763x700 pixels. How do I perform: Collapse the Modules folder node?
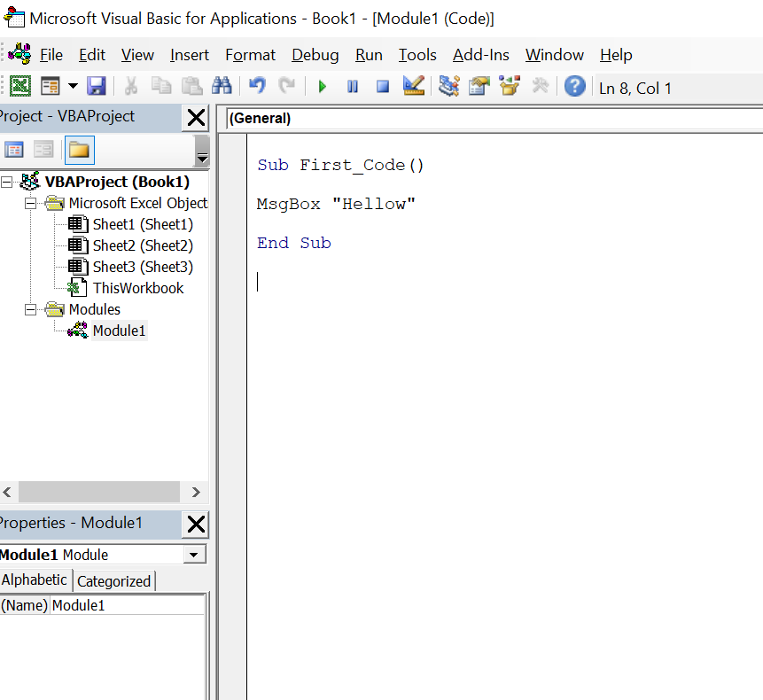pos(30,309)
